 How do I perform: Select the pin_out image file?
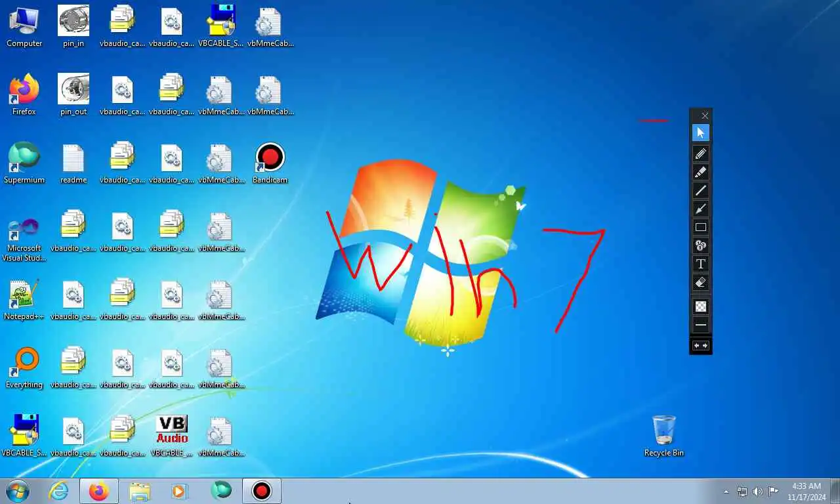click(73, 95)
